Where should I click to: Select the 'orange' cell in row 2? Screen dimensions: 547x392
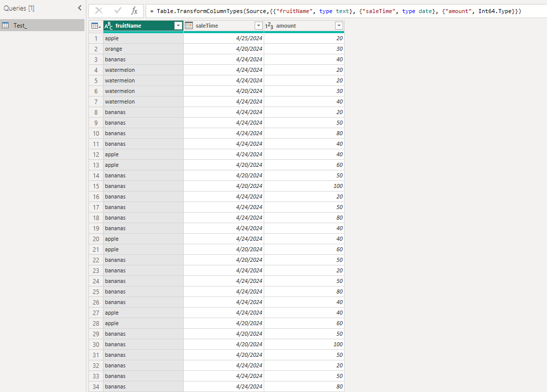143,49
